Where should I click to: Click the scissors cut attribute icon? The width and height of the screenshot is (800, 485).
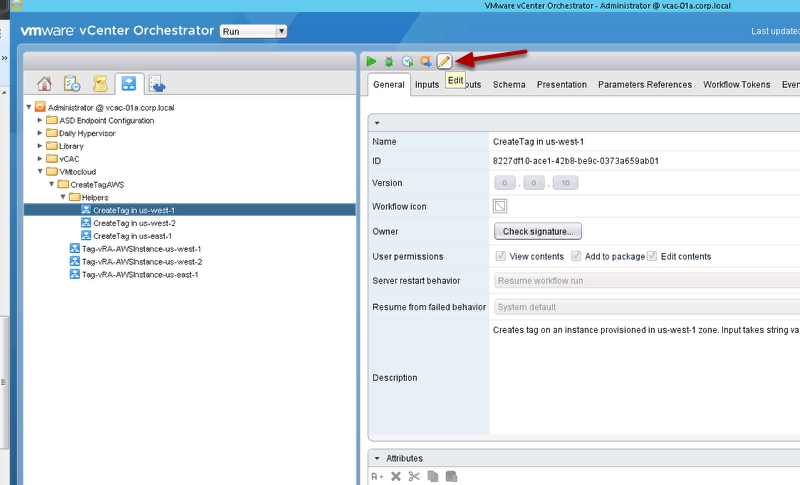[414, 476]
